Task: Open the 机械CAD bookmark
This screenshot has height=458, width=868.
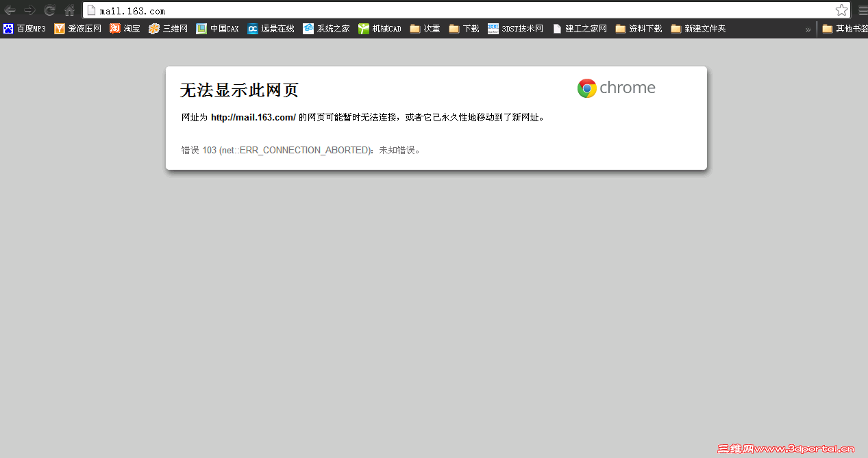Action: pyautogui.click(x=380, y=29)
